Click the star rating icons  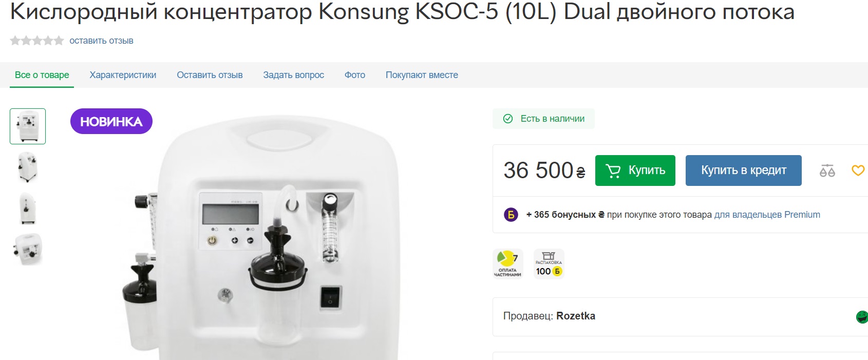37,41
